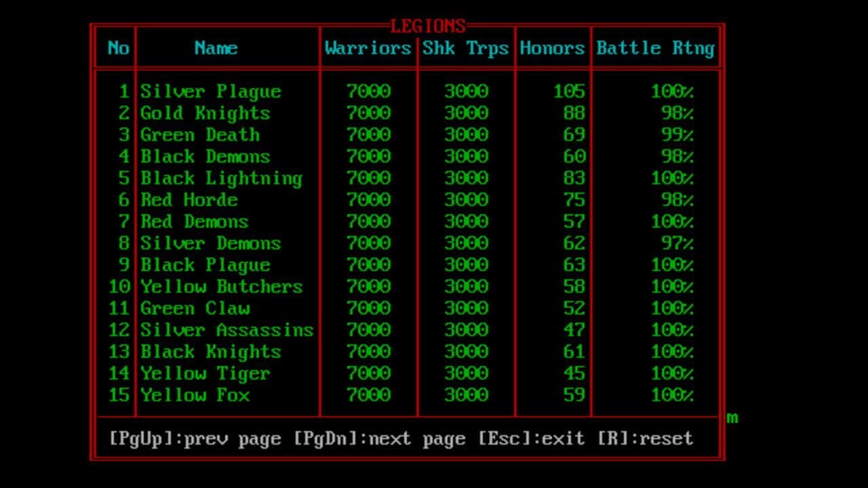Choose the [PgDn]:next page command
This screenshot has height=488, width=868.
click(380, 439)
